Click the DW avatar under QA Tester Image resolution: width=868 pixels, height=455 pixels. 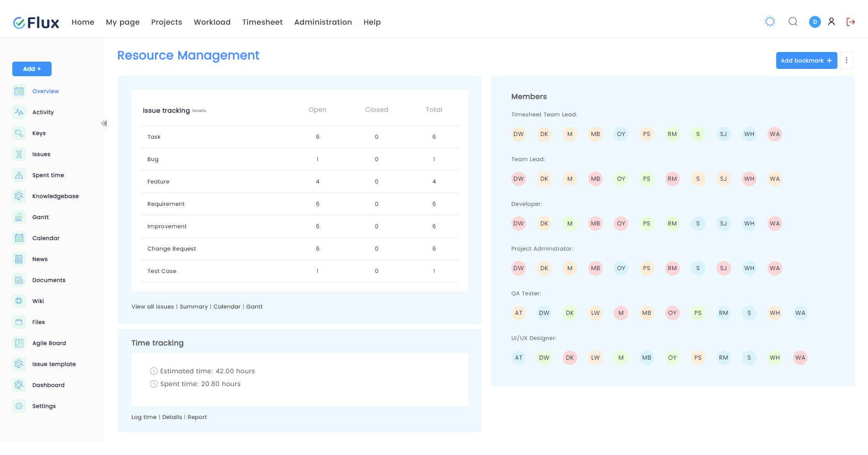pos(544,313)
